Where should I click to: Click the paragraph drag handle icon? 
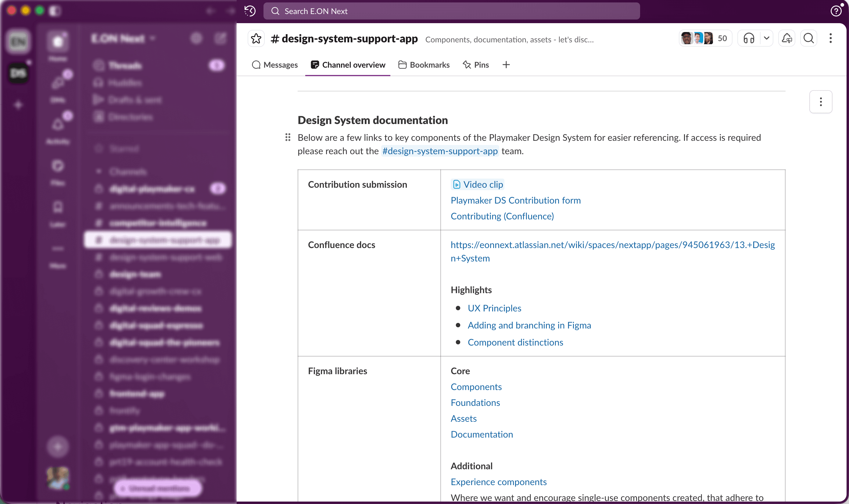pos(288,137)
